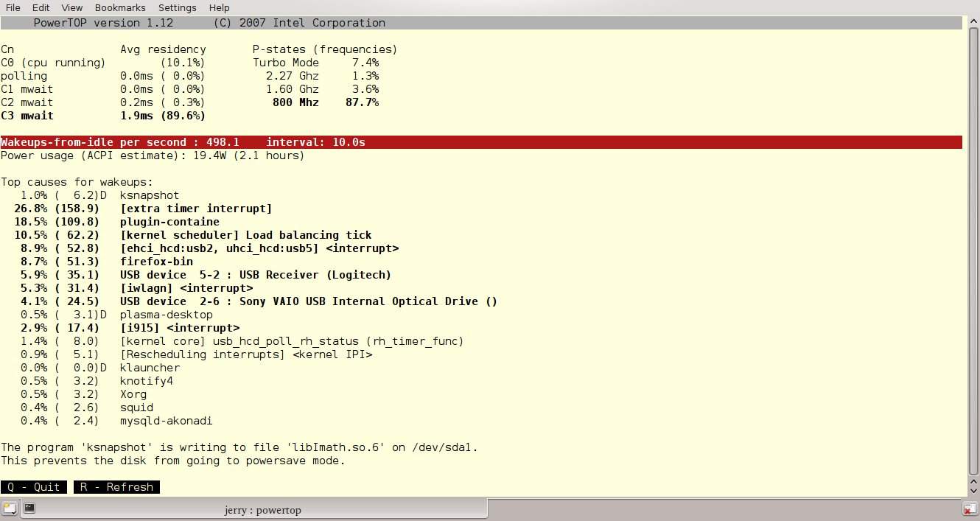Image resolution: width=980 pixels, height=521 pixels.
Task: Open the View menu
Action: pyautogui.click(x=71, y=7)
